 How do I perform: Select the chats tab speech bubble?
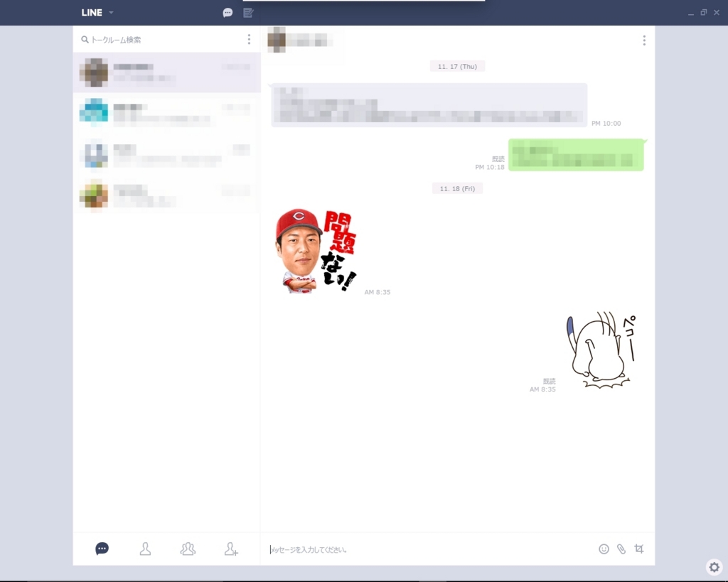pos(102,548)
